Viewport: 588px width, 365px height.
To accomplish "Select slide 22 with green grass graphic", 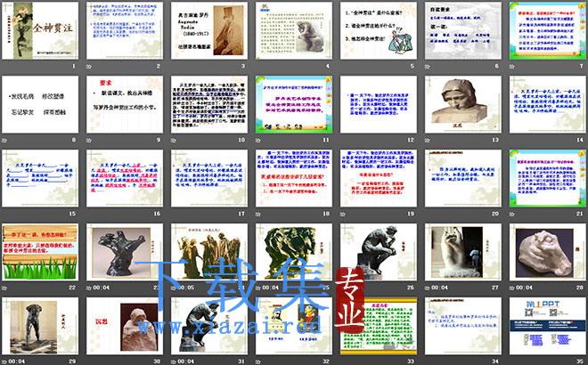I will pos(40,252).
